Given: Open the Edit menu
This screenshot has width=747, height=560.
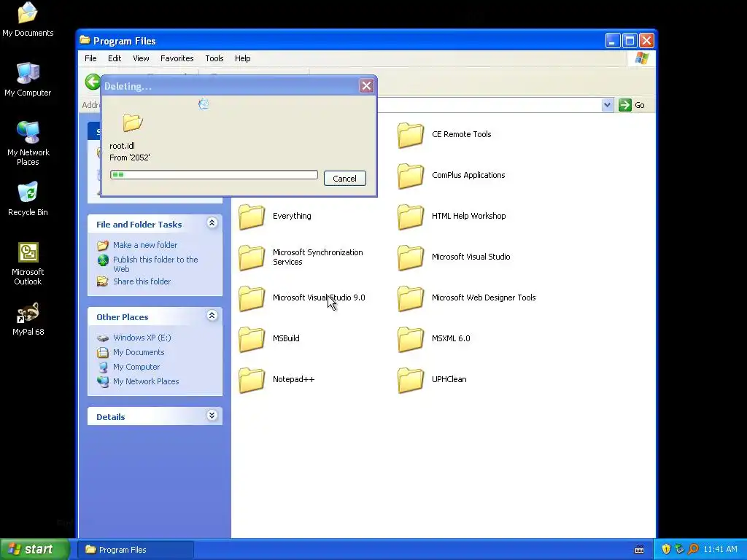Looking at the screenshot, I should pos(115,58).
